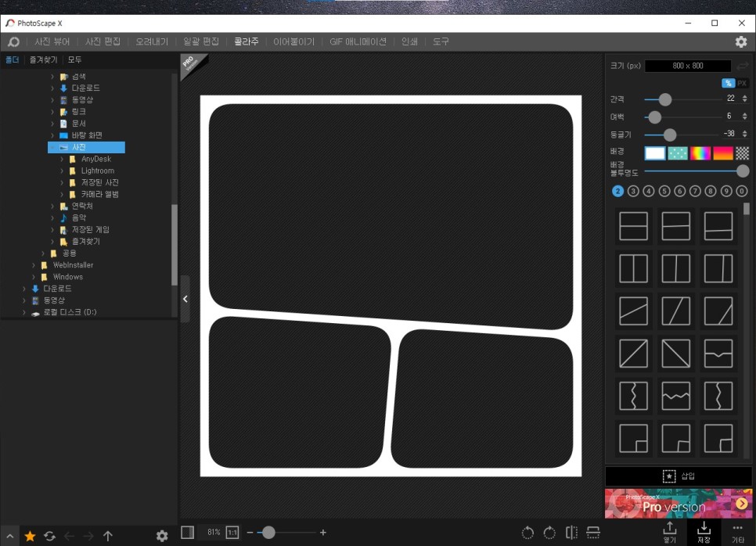Open the PhotoScape X Pro version banner

click(679, 504)
